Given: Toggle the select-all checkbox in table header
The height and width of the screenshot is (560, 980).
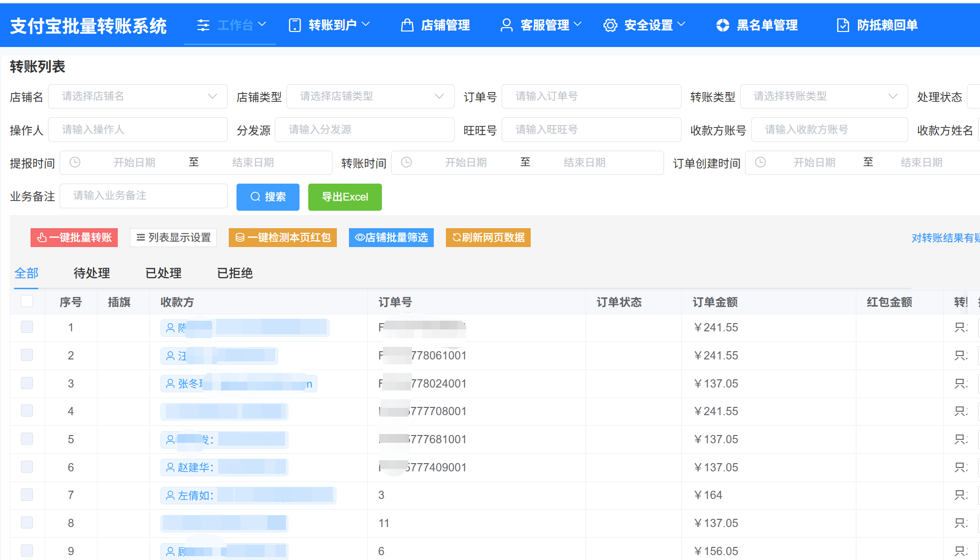Looking at the screenshot, I should [27, 301].
